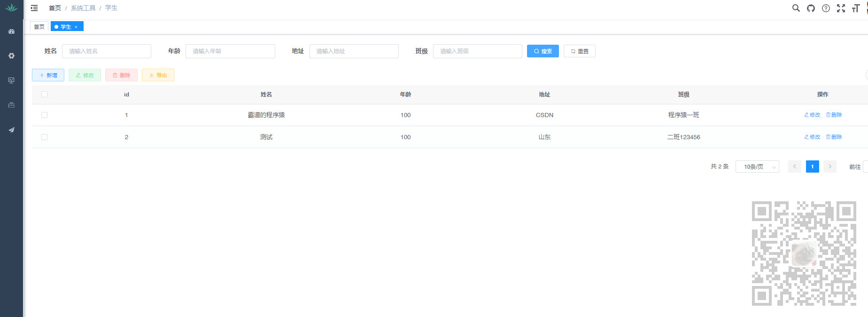The height and width of the screenshot is (317, 868).
Task: Click 修改 for row 测试
Action: pos(812,137)
